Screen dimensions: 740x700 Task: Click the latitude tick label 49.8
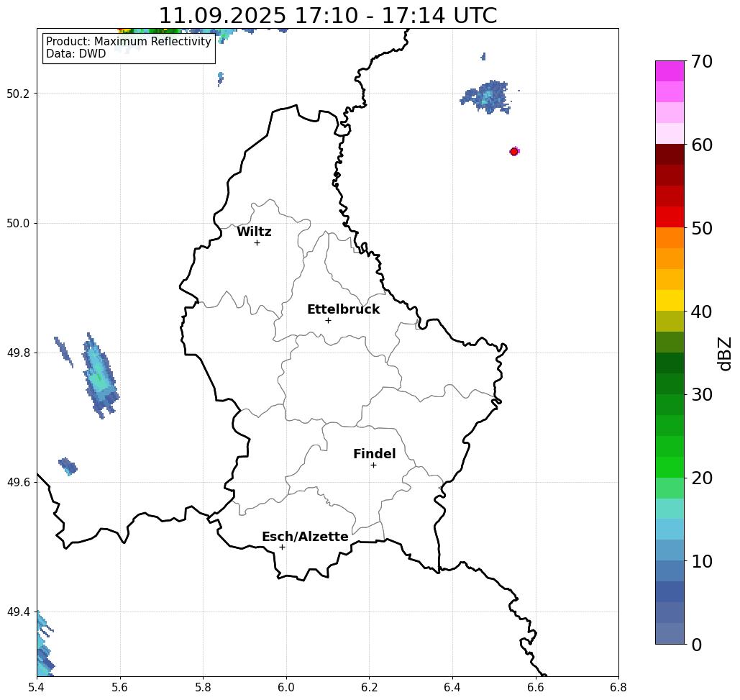coord(18,353)
